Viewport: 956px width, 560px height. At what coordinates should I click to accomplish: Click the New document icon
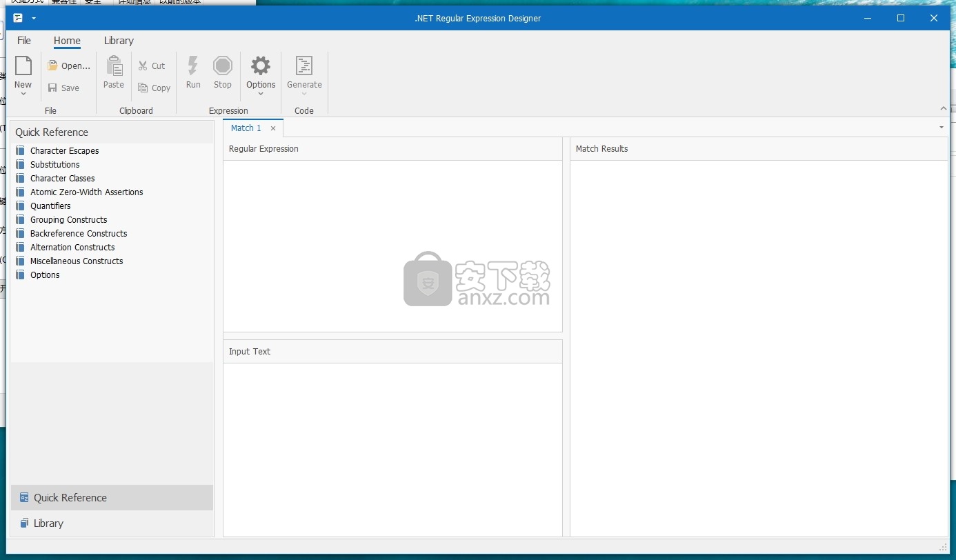pyautogui.click(x=23, y=66)
